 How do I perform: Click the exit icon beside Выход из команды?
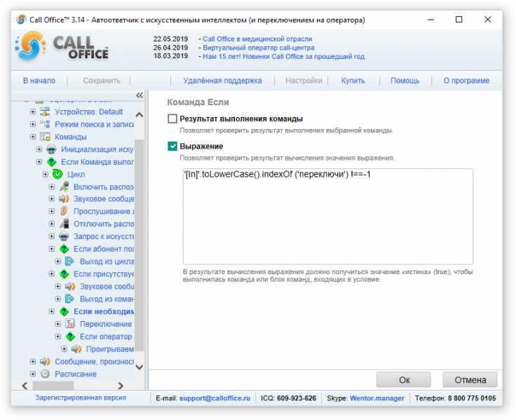click(x=70, y=299)
